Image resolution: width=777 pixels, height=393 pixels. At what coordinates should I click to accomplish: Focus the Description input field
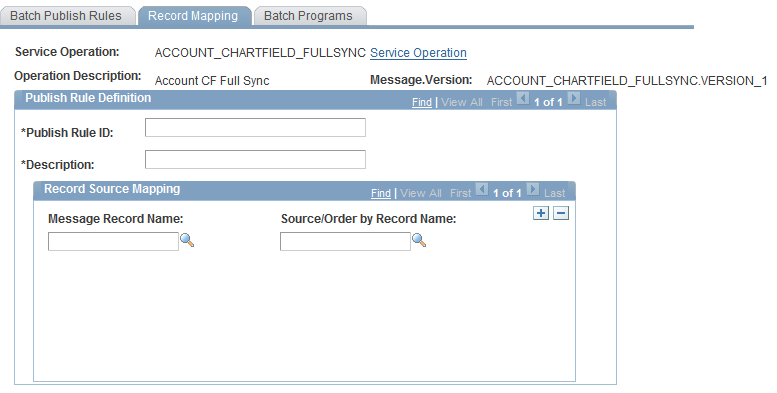[255, 160]
